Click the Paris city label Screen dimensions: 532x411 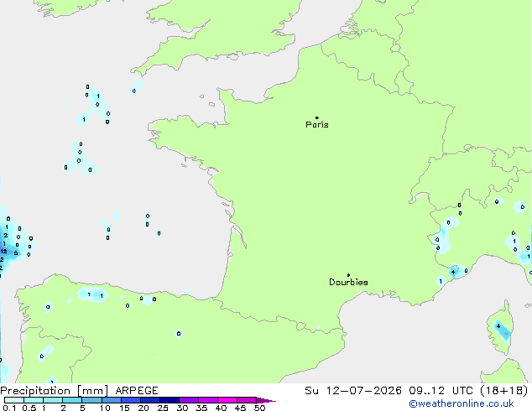point(317,125)
